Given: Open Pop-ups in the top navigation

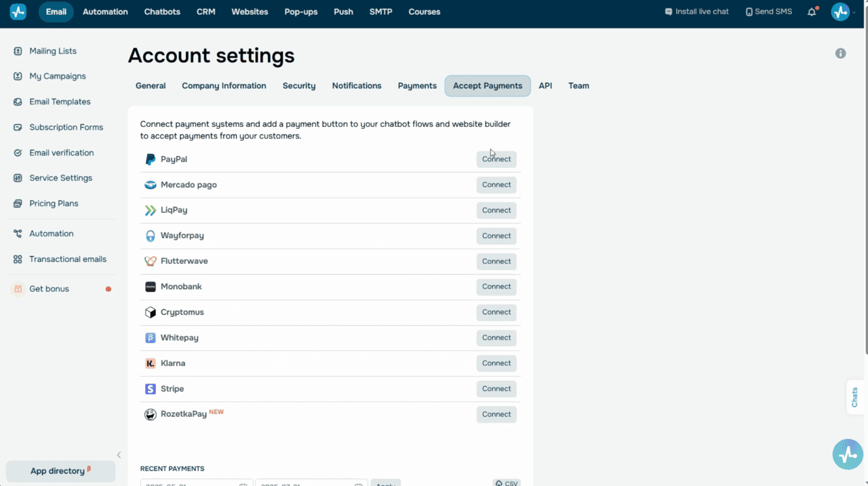Looking at the screenshot, I should 301,12.
